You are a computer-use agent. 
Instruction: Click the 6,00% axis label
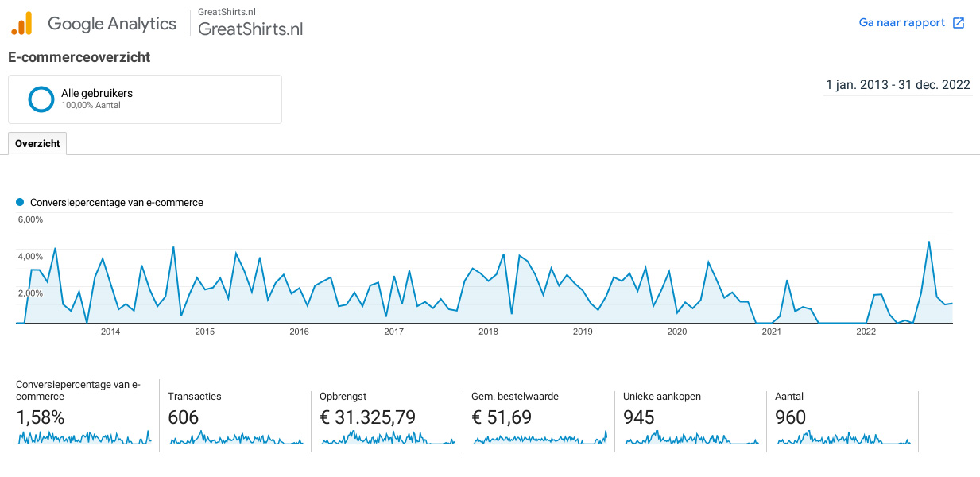[x=30, y=219]
